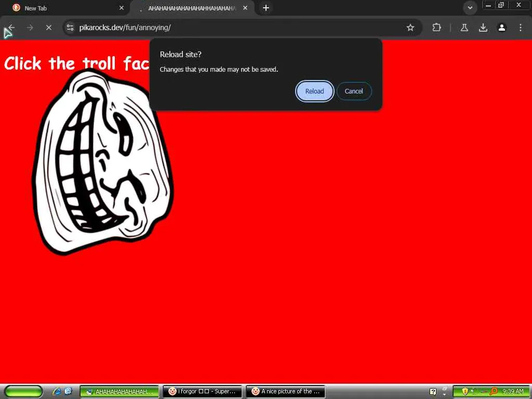Screen dimensions: 532x399
Task: Click the Reload button in the dialog
Action: tap(314, 91)
